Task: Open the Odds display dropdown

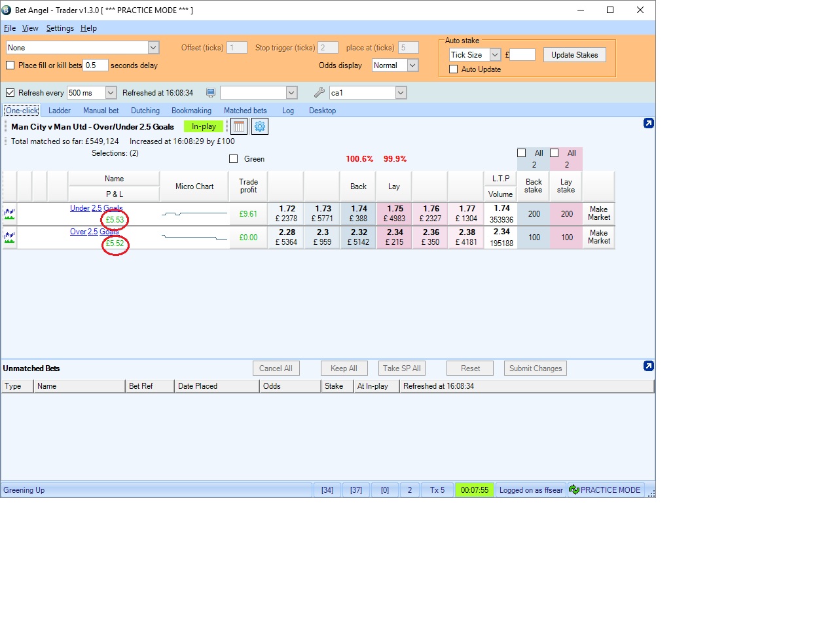Action: pos(414,65)
